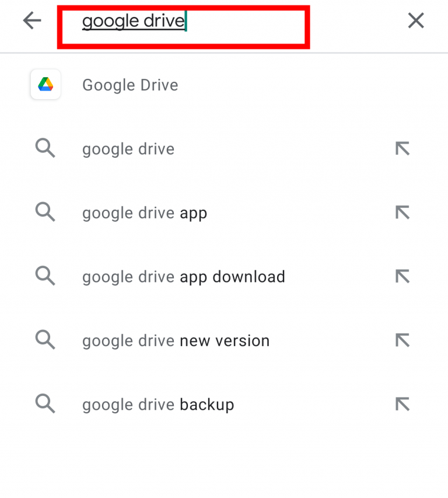
Task: Click the magnifier beside 'google drive new version'
Action: pos(45,340)
